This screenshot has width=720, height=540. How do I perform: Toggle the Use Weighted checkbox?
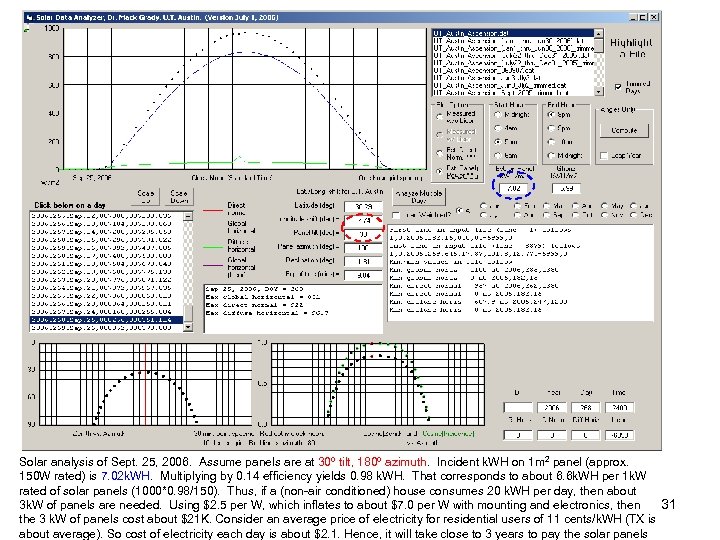click(x=396, y=215)
